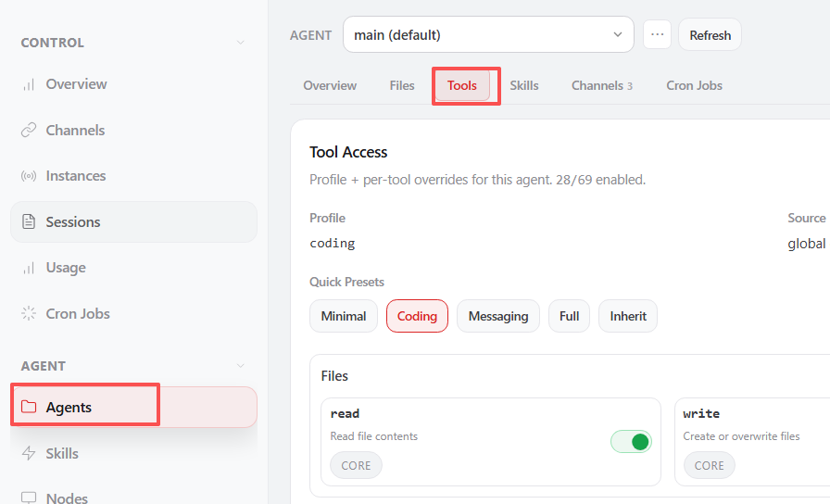The image size is (830, 504).
Task: Open Cron Jobs in the sidebar
Action: tap(133, 313)
